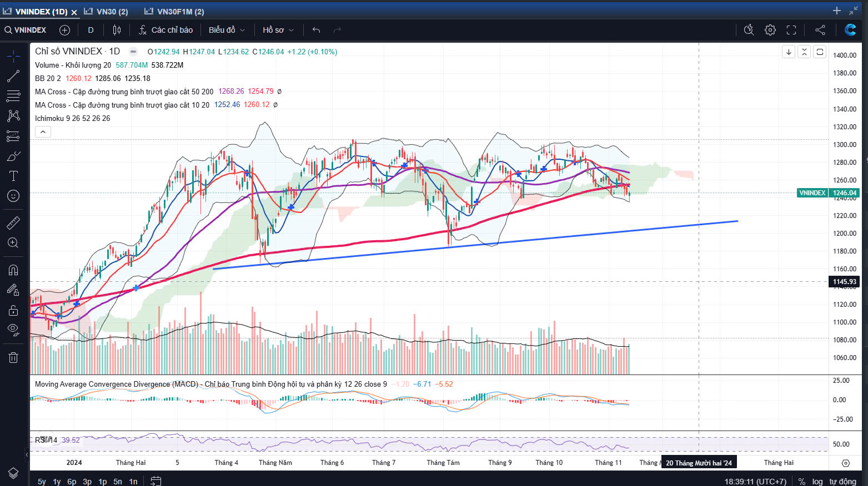Select the '3p' time range
The width and height of the screenshot is (868, 486).
tap(87, 481)
